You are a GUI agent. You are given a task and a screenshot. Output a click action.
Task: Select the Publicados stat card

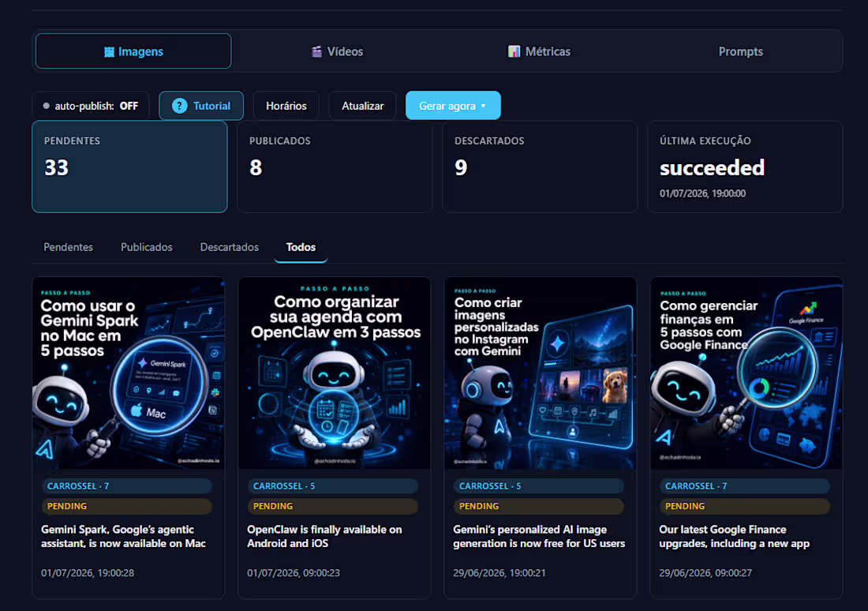[x=335, y=167]
